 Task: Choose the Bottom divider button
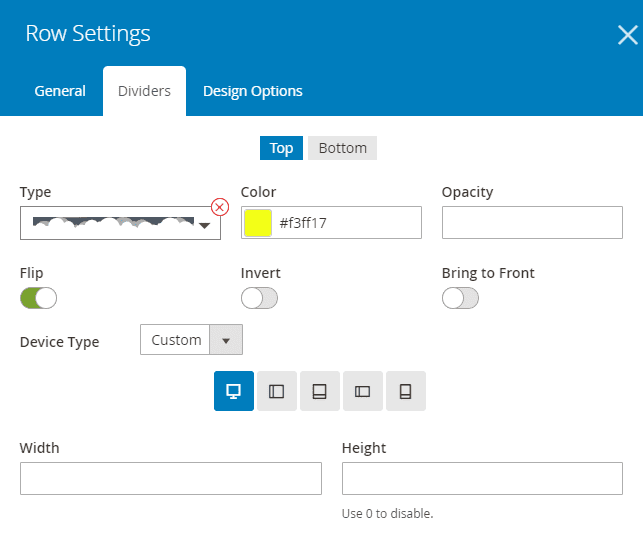pos(342,148)
